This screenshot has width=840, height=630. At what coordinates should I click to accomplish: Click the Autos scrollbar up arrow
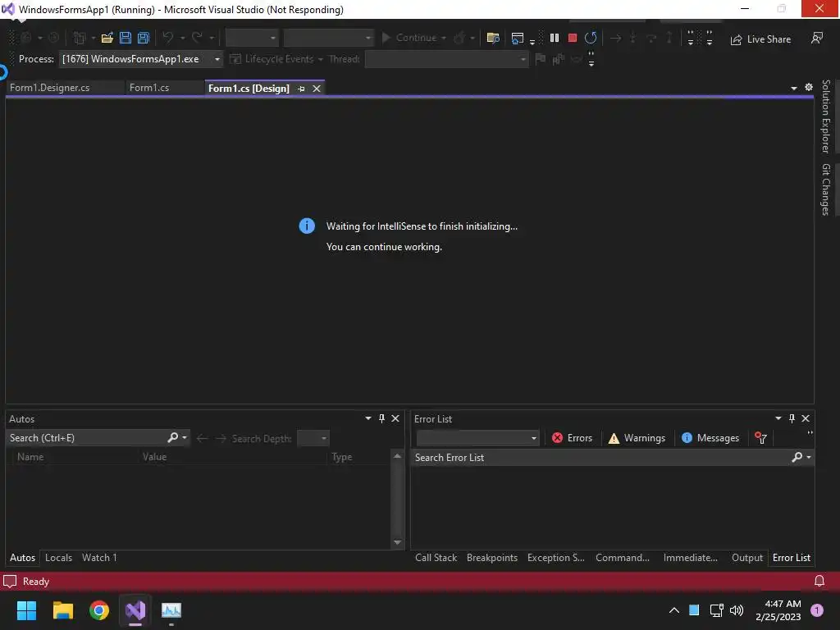[x=397, y=456]
